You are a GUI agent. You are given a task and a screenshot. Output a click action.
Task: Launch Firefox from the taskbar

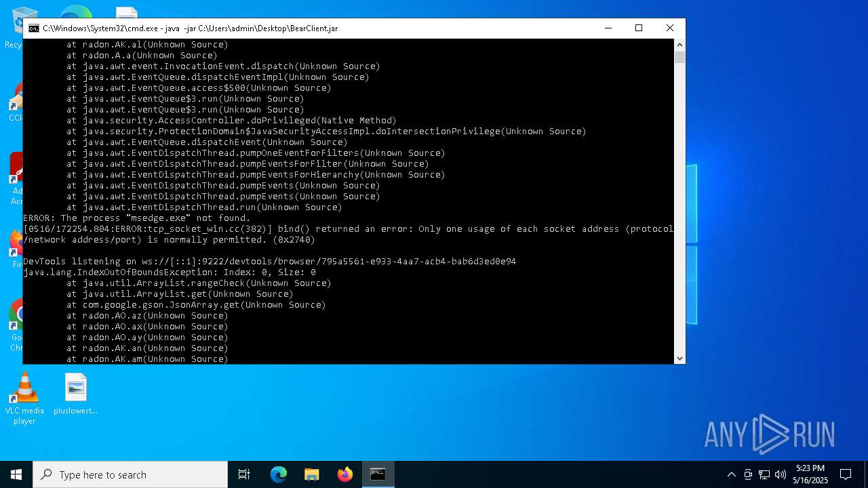pos(345,474)
